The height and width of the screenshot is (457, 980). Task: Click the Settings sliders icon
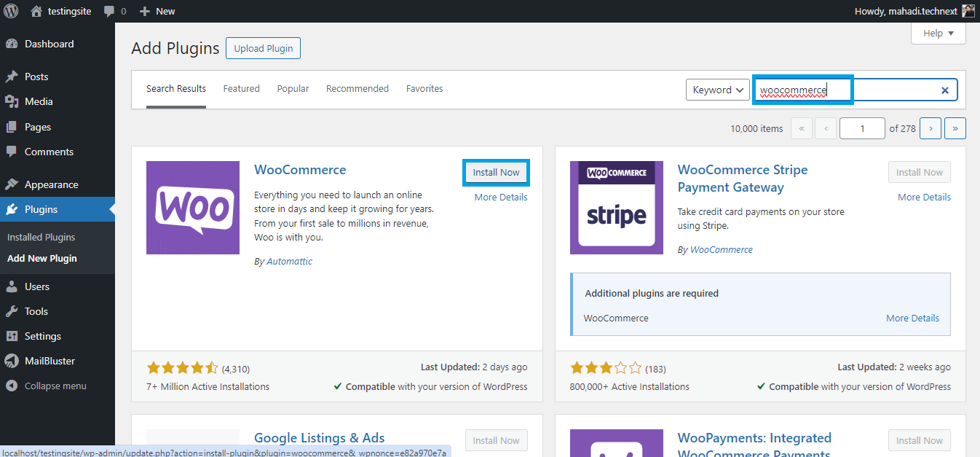click(x=12, y=336)
